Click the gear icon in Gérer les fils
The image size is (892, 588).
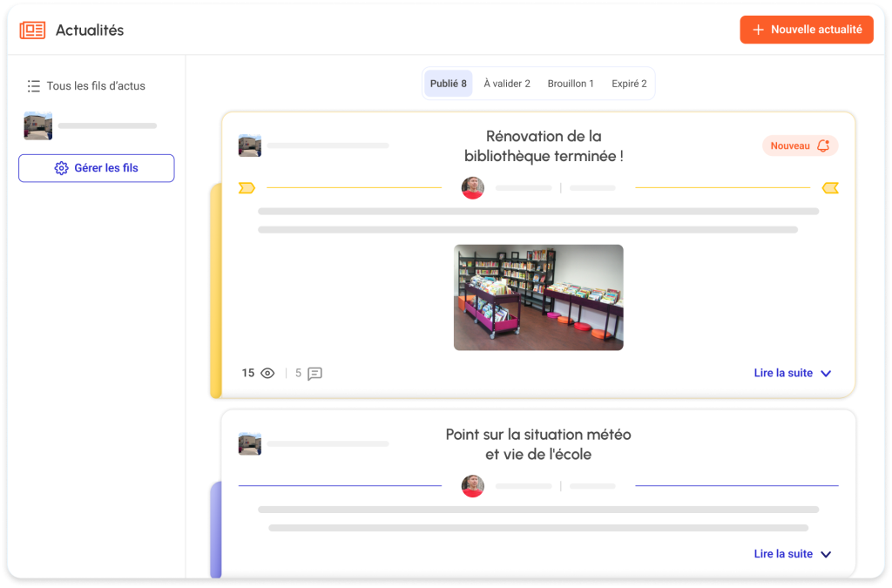61,168
